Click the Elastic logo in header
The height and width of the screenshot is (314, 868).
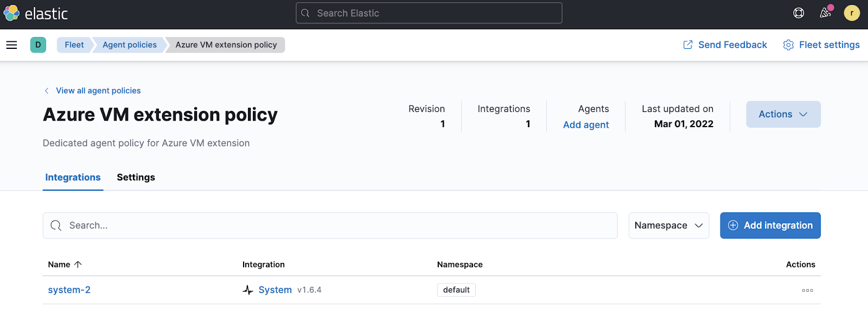(36, 14)
